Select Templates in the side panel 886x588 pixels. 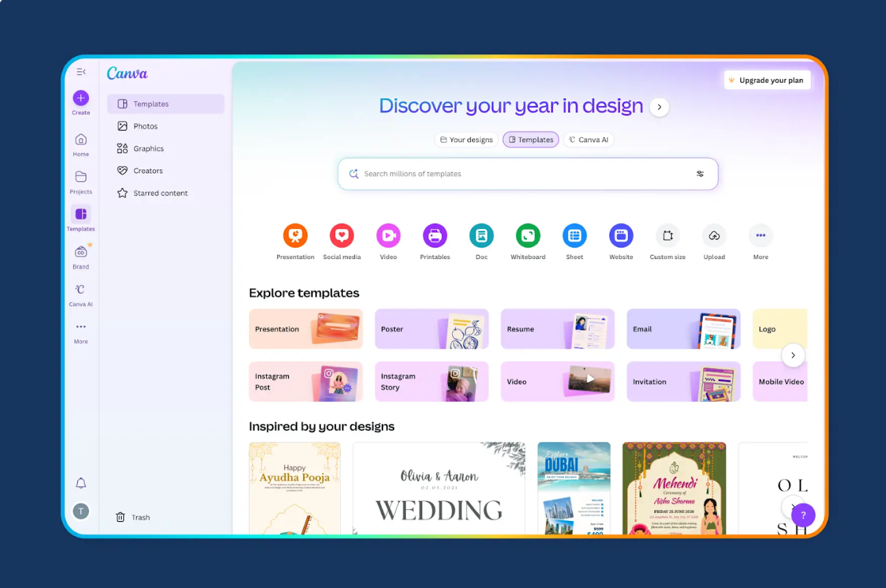(166, 104)
